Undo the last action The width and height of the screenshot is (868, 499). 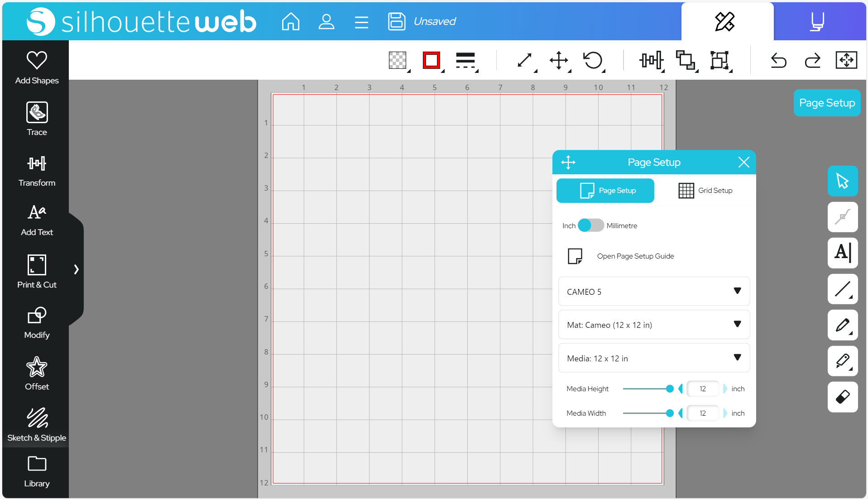pyautogui.click(x=779, y=60)
